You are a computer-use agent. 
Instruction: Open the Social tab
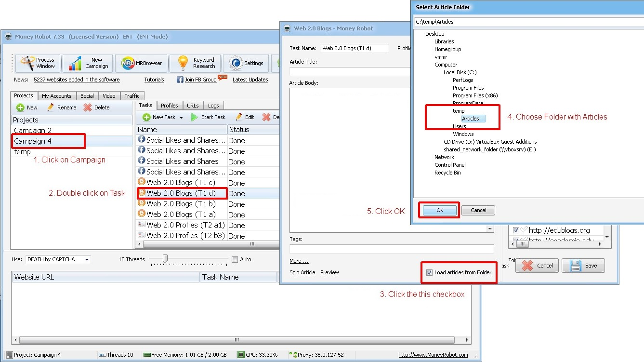click(87, 96)
